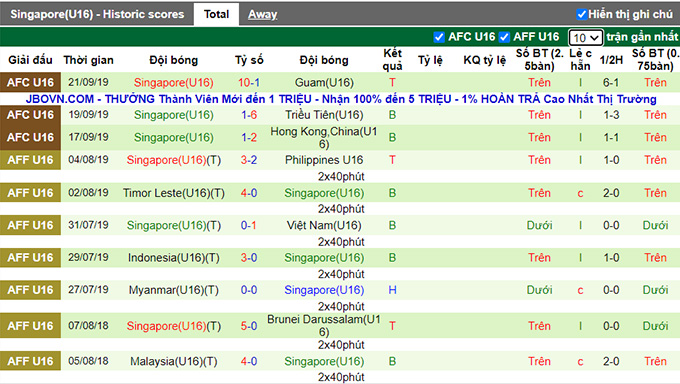Select the date 27/07/19
Screen dimensions: 680x384
[88, 290]
